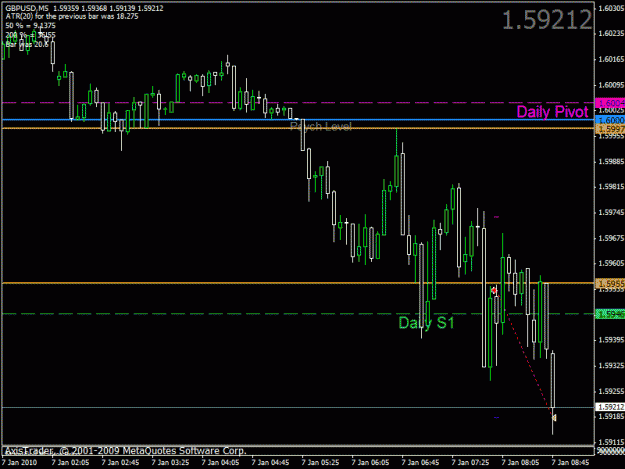Click 1.59605 on the price axis

point(611,263)
